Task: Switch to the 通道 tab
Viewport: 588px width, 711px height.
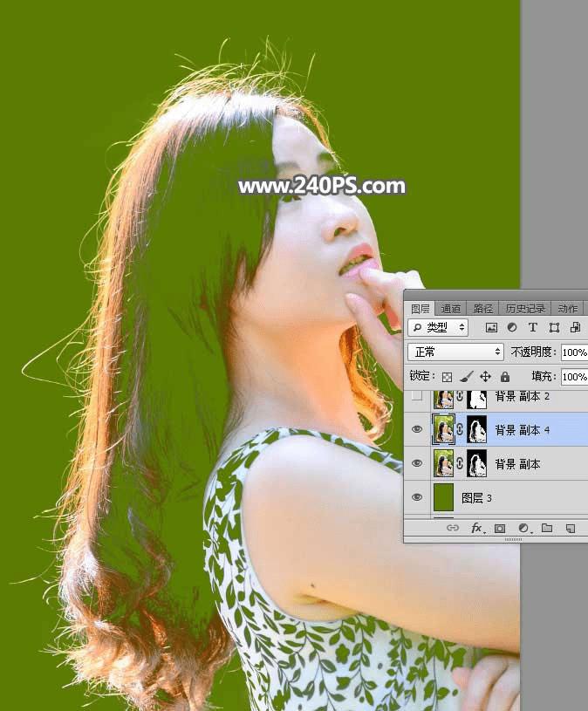Action: click(x=451, y=309)
